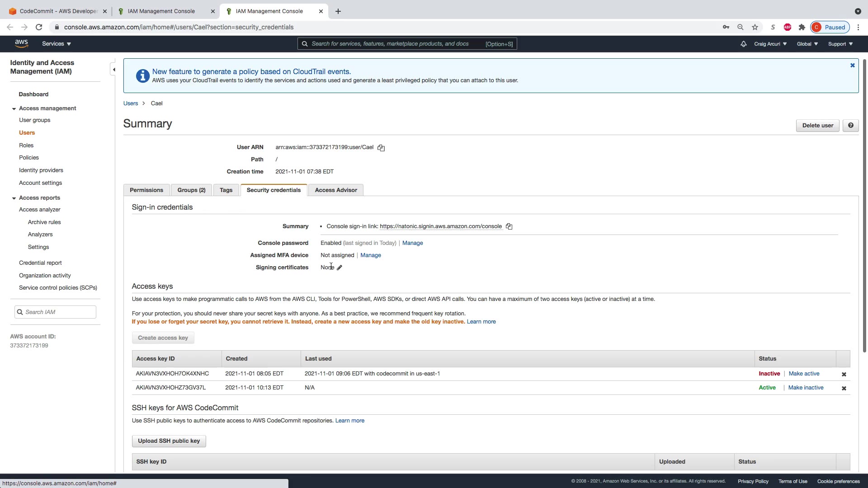Viewport: 868px width, 488px height.
Task: Open the Access Advisor tab
Action: [335, 190]
